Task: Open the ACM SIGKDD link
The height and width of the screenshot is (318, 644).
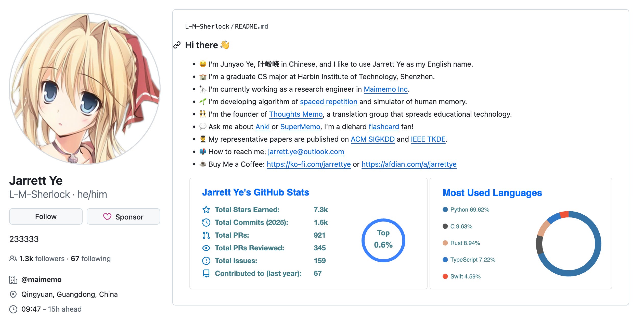Action: click(372, 139)
